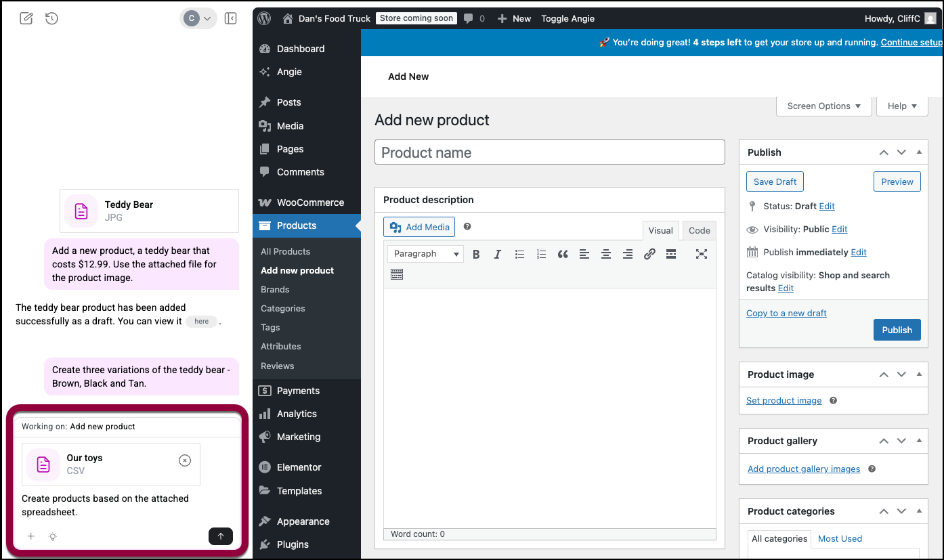Collapse the Publish panel using the triangle toggle
This screenshot has width=944, height=560.
[x=919, y=152]
